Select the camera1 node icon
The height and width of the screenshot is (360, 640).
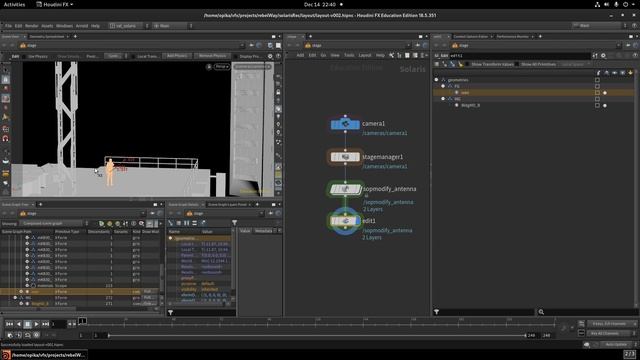(345, 124)
